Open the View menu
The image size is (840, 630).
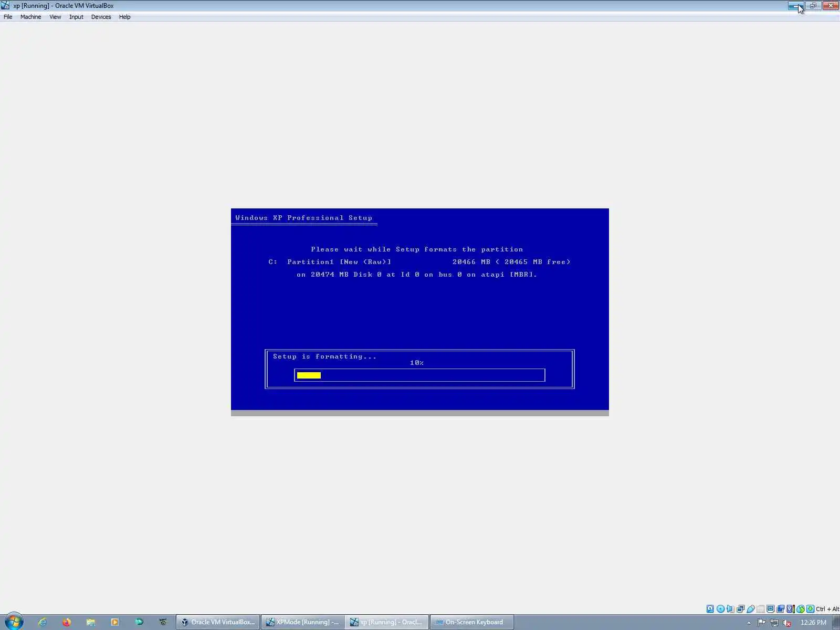click(x=55, y=17)
